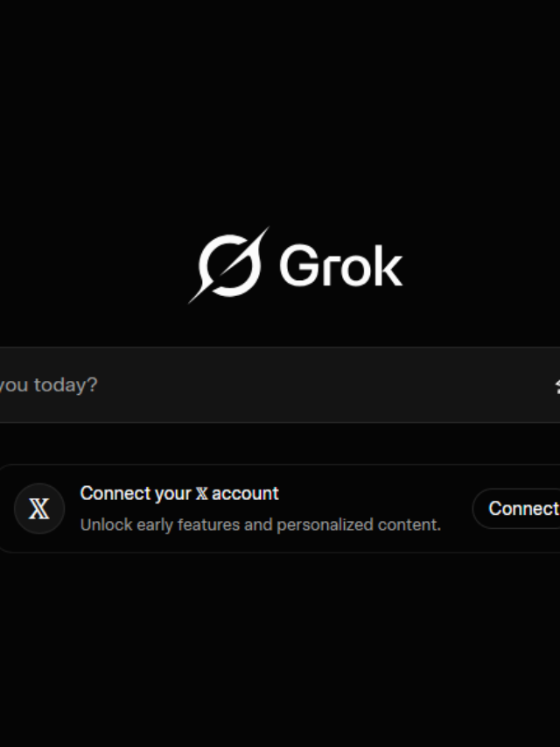Click the round X logo badge
Screen dimensions: 560x747
point(39,509)
